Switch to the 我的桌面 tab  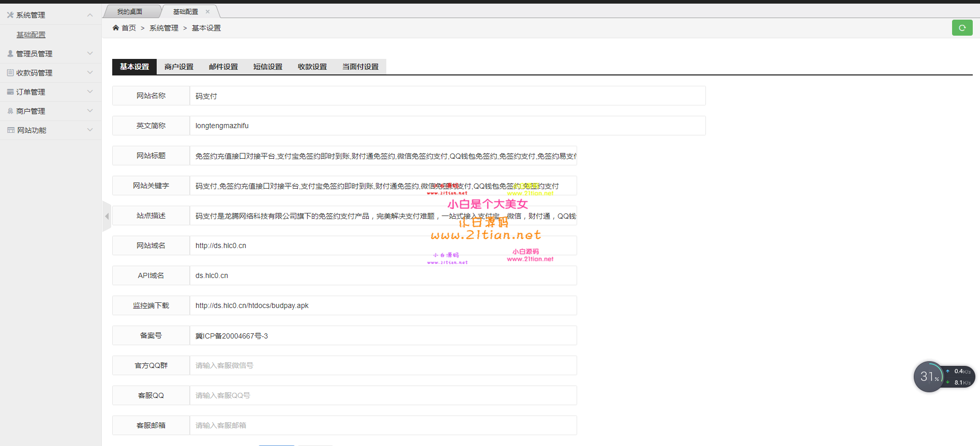[130, 11]
